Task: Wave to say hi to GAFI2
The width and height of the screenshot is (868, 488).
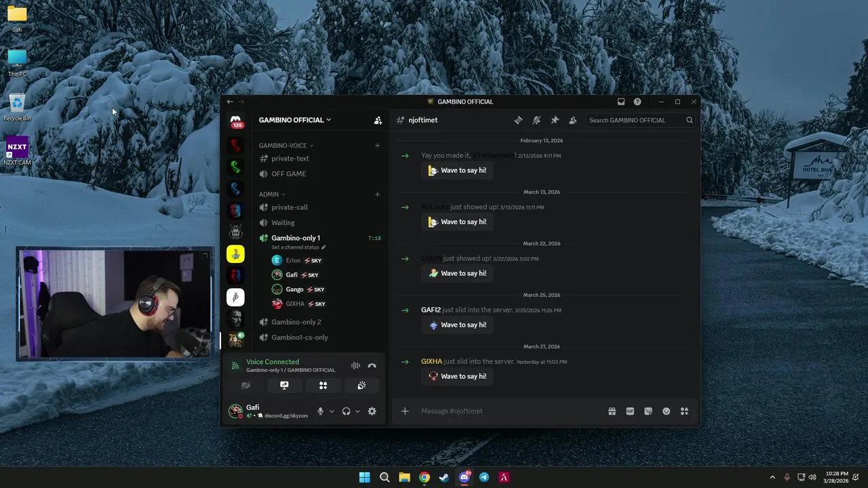Action: [458, 325]
